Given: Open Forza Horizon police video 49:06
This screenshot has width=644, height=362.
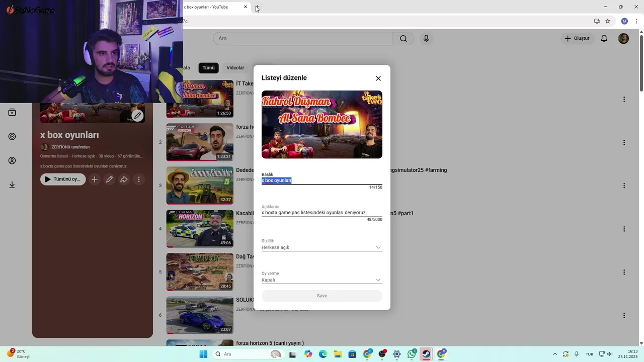Looking at the screenshot, I should click(200, 229).
